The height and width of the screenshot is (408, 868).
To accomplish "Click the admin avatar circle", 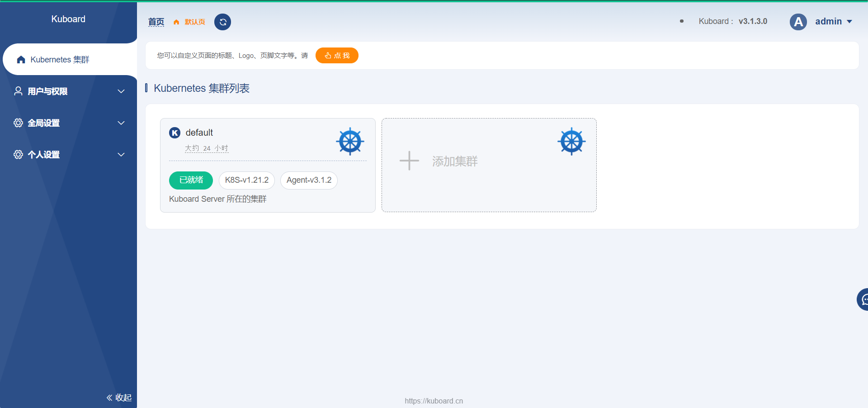I will 798,21.
